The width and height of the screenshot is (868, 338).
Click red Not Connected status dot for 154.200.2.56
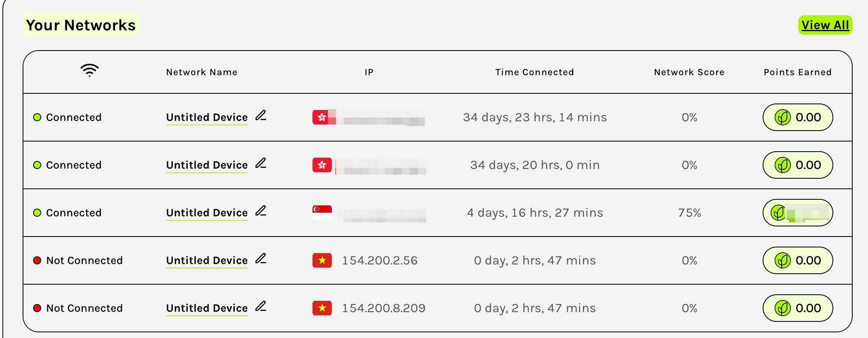click(x=37, y=260)
